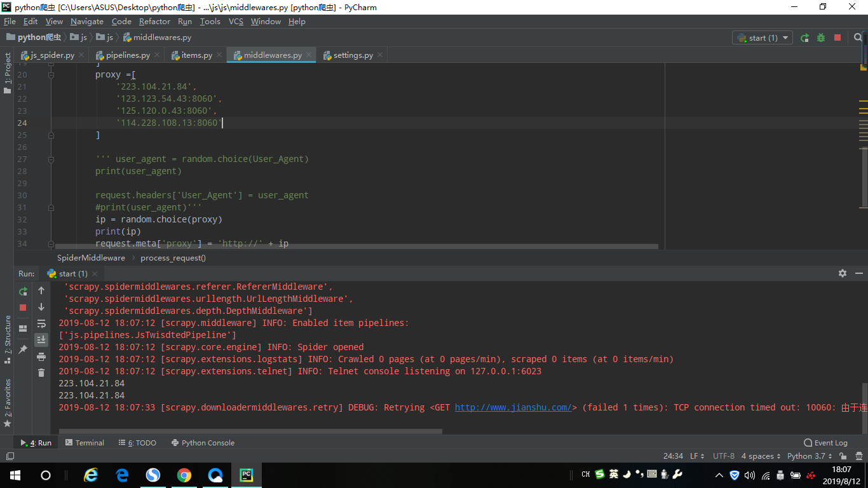868x488 pixels.
Task: Open the Refactor menu
Action: coord(154,21)
